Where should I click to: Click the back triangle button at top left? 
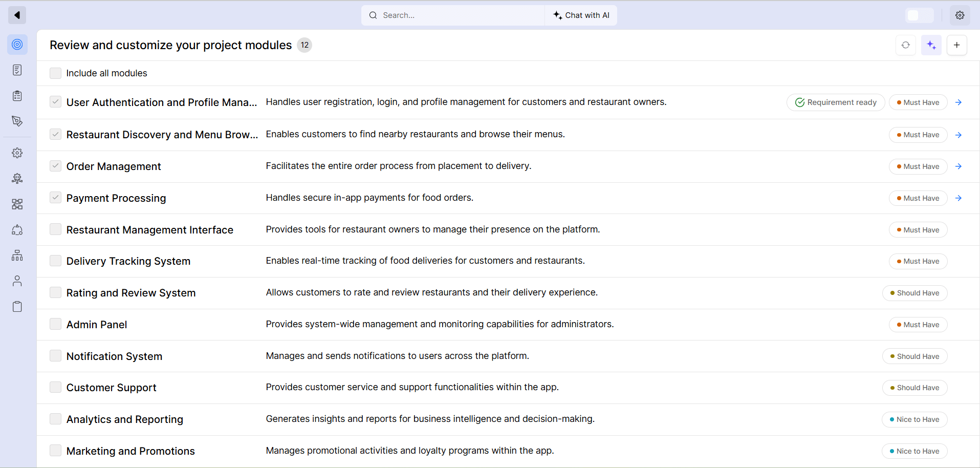17,15
